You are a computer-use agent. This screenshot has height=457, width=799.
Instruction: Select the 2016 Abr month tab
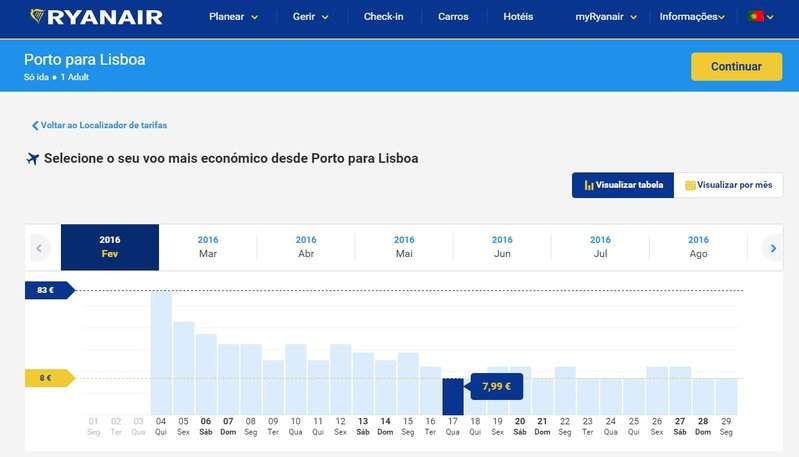[306, 247]
